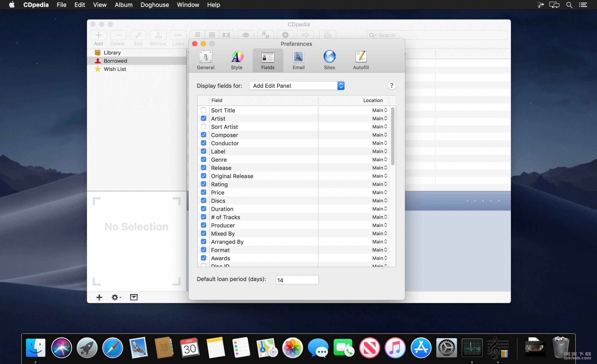Enable the Sort Artist checkbox

(203, 127)
